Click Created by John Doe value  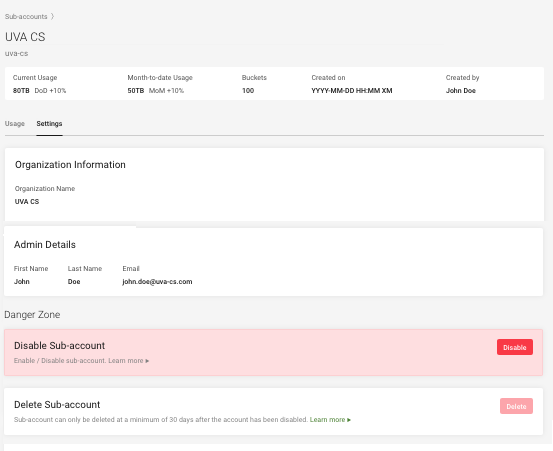(x=461, y=91)
